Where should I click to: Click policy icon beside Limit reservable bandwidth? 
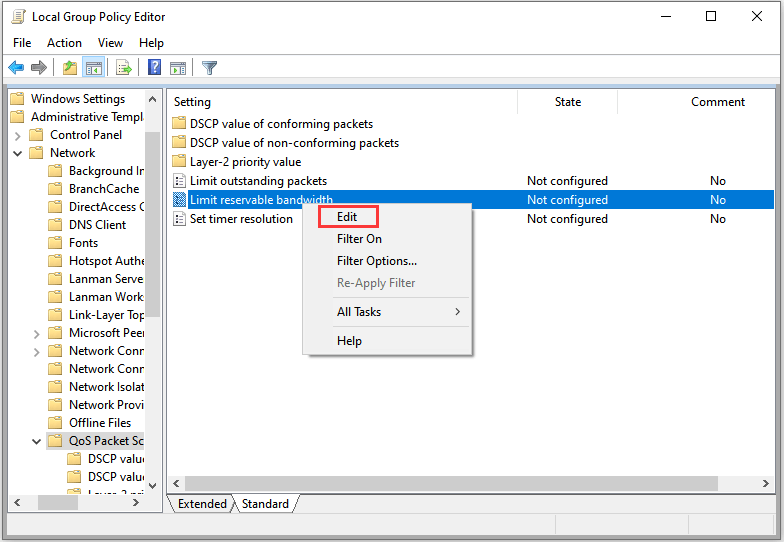pos(179,200)
